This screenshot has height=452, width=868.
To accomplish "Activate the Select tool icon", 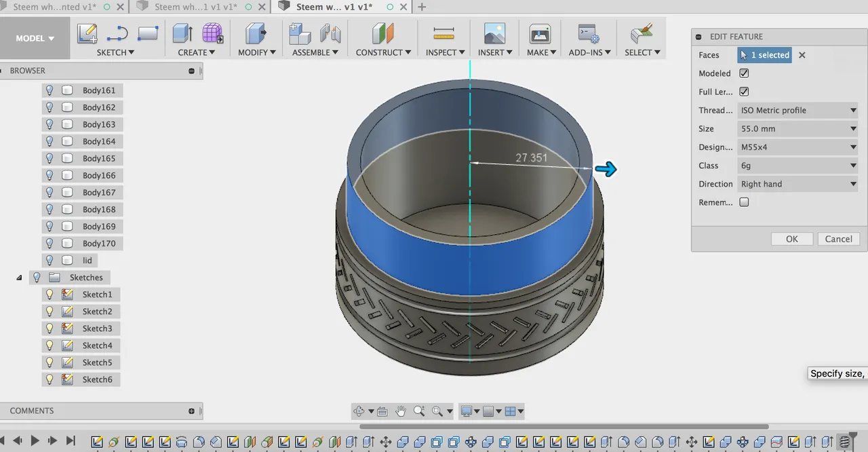I will coord(641,33).
